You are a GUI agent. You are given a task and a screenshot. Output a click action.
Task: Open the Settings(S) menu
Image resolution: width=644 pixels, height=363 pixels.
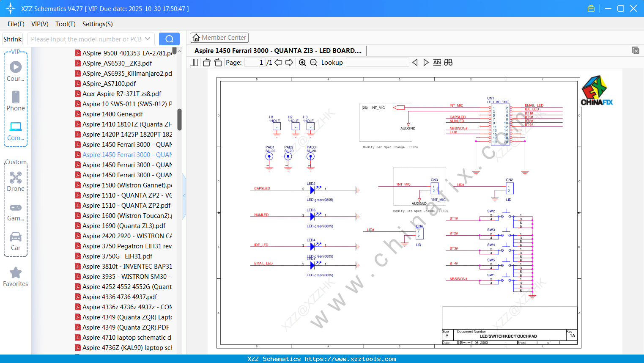pos(97,24)
